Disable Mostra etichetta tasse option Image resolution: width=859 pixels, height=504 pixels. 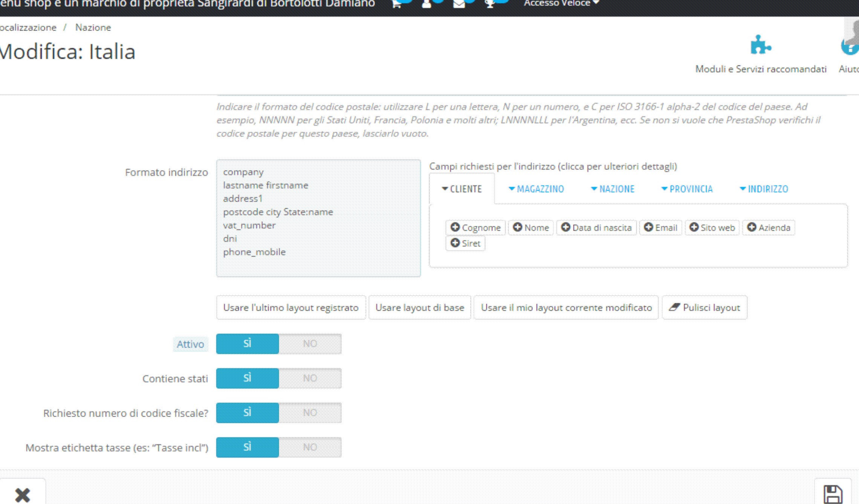coord(310,447)
